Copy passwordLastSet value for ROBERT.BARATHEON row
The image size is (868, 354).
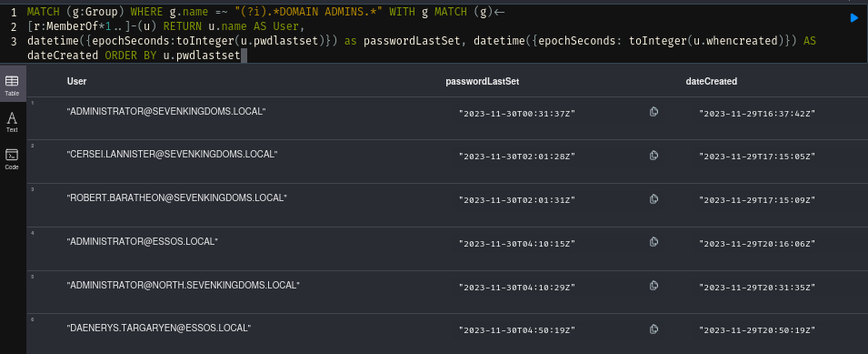click(x=653, y=198)
